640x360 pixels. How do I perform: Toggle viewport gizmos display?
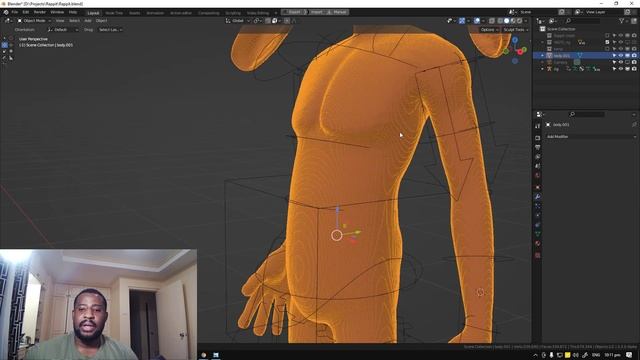[x=462, y=20]
